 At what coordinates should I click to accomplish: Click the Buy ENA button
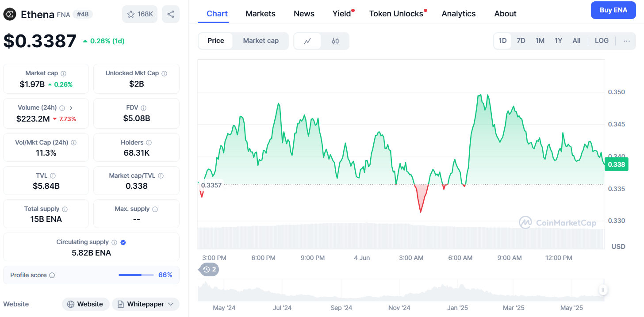tap(613, 10)
